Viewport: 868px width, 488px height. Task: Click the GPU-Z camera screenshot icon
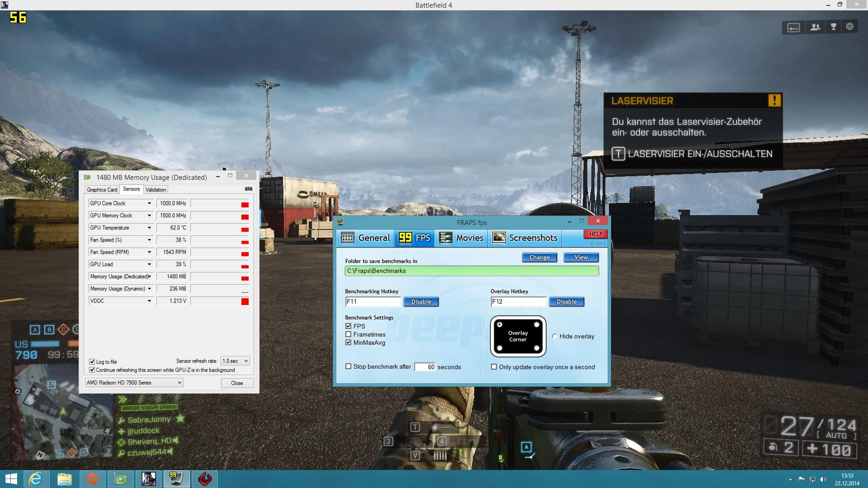click(x=248, y=189)
